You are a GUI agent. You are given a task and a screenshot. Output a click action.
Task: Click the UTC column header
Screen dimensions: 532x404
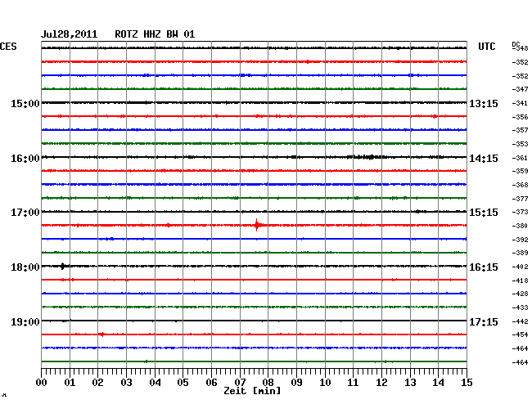(x=486, y=47)
